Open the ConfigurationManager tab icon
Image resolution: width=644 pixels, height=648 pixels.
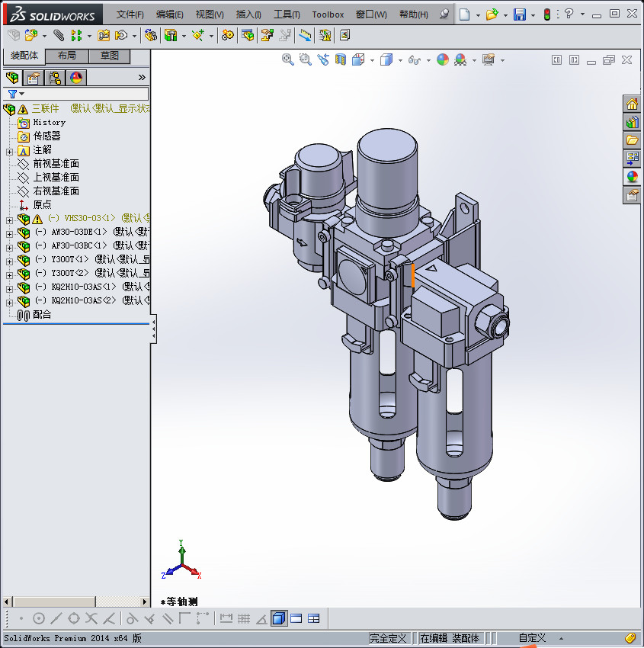[55, 77]
